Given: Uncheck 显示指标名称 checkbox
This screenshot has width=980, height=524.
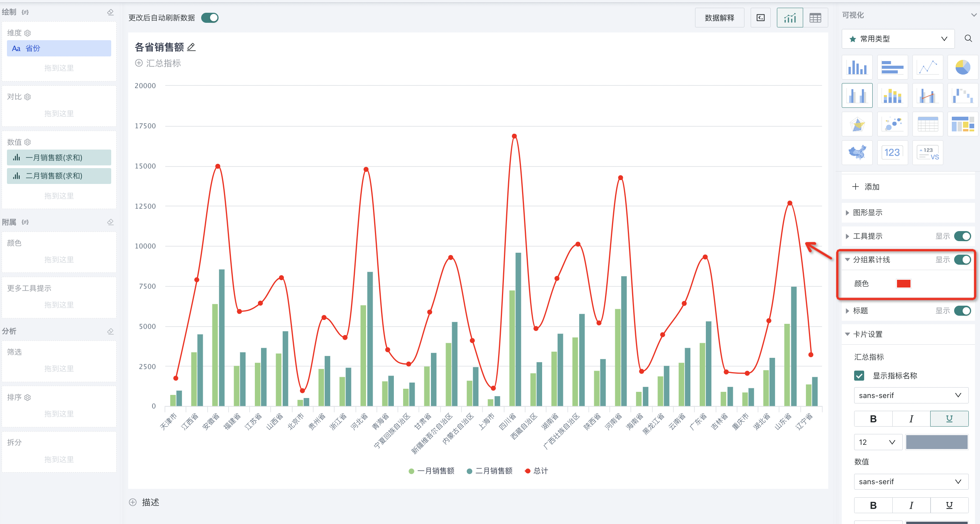Looking at the screenshot, I should pyautogui.click(x=859, y=376).
